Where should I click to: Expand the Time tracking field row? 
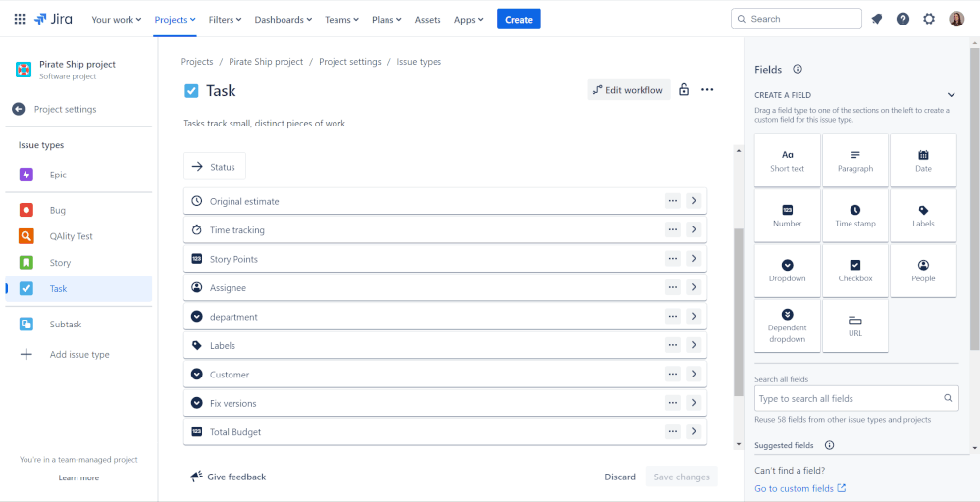point(694,229)
